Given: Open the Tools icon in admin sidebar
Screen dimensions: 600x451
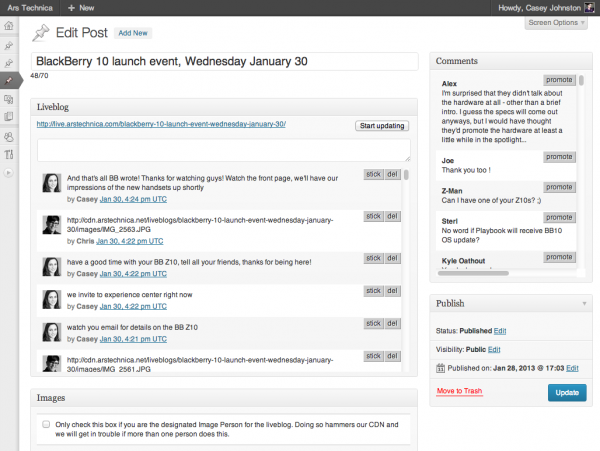Looking at the screenshot, I should (9, 154).
